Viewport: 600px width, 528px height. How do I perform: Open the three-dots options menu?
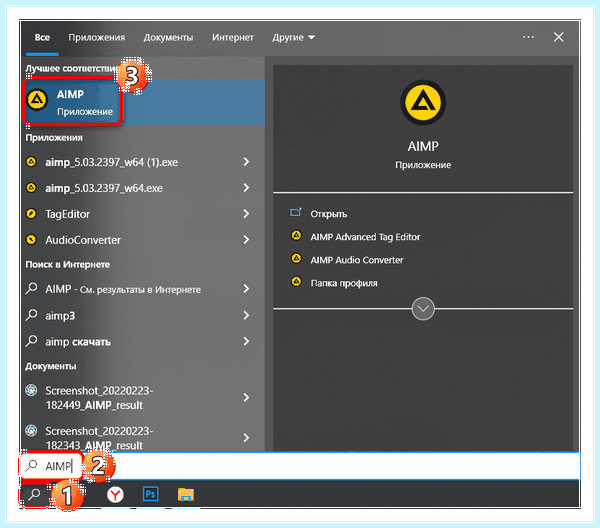tap(528, 37)
